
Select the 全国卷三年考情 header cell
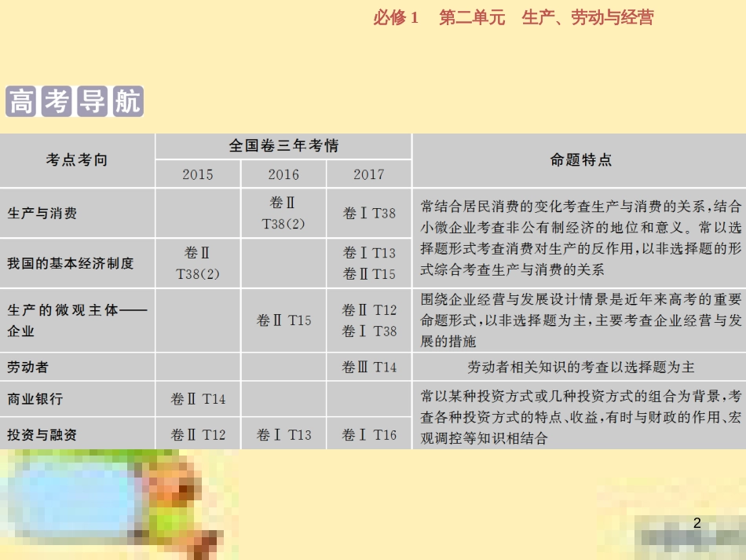(x=283, y=145)
